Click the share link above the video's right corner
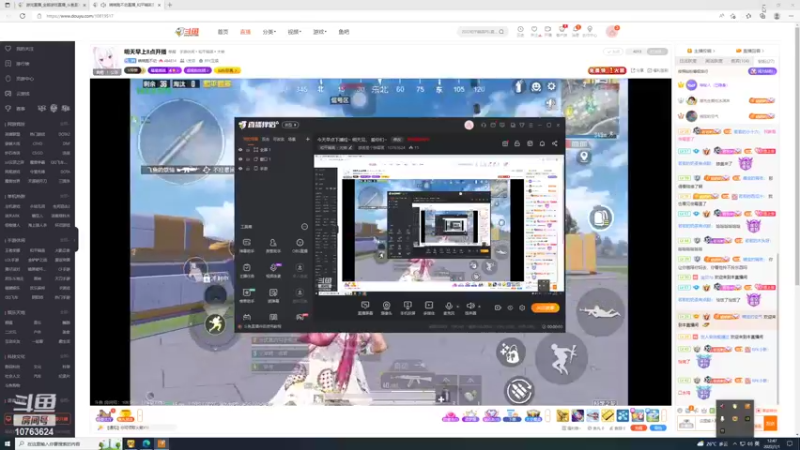800x450 pixels. click(637, 70)
